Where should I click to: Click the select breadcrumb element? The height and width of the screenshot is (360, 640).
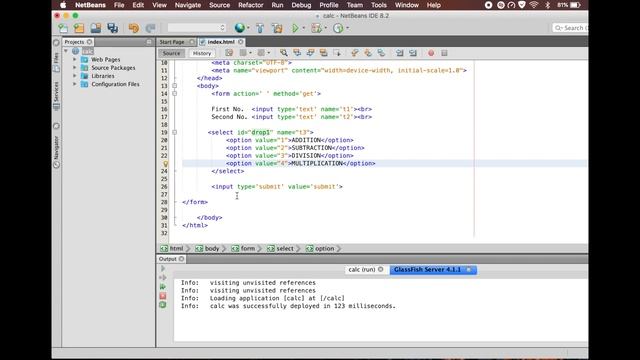click(x=281, y=249)
